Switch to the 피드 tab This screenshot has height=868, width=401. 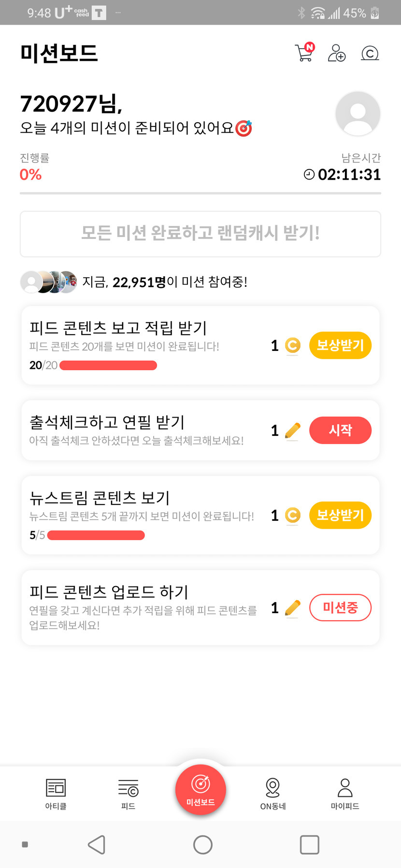point(128,793)
